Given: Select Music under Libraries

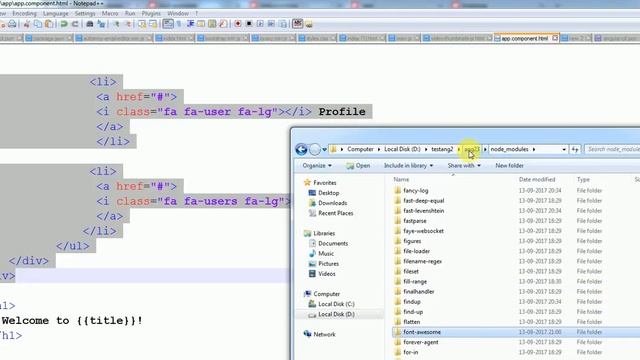Looking at the screenshot, I should (x=326, y=254).
